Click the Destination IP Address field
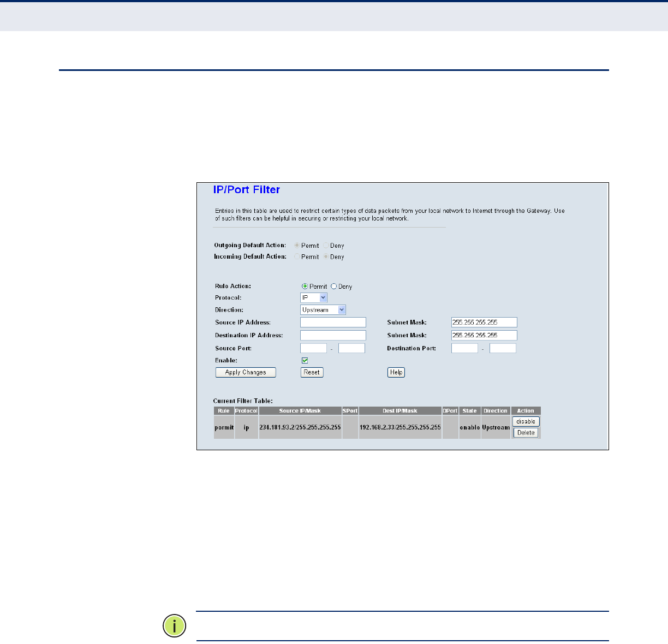Image resolution: width=668 pixels, height=644 pixels. point(333,335)
